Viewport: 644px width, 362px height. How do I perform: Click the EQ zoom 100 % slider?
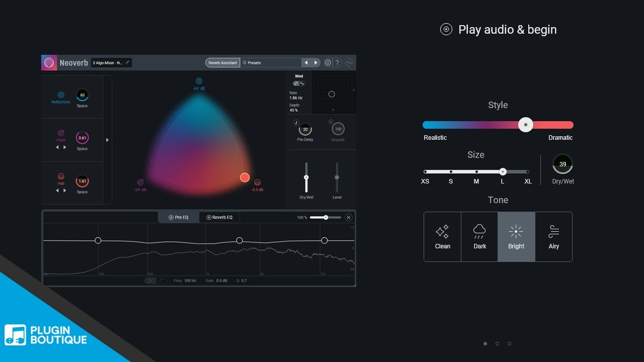point(326,217)
